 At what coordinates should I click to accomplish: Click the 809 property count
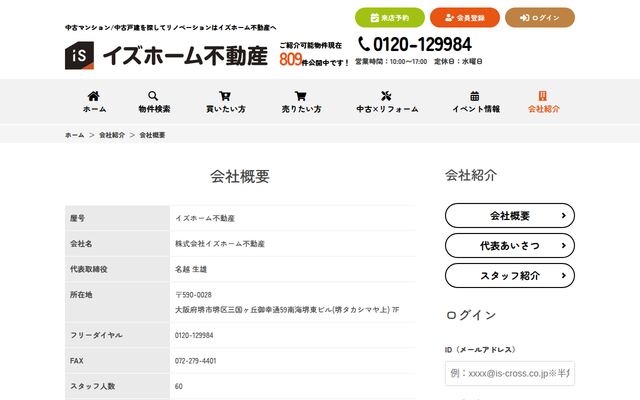(x=291, y=60)
